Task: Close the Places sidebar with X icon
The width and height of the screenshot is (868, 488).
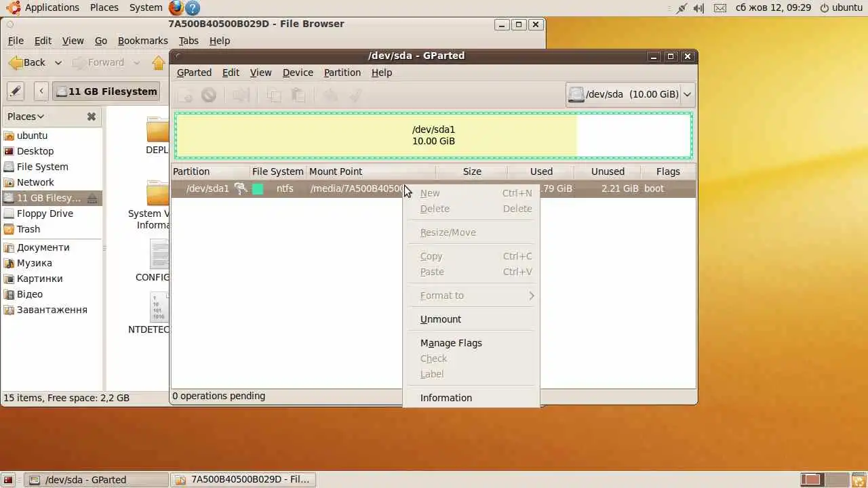Action: click(x=92, y=117)
